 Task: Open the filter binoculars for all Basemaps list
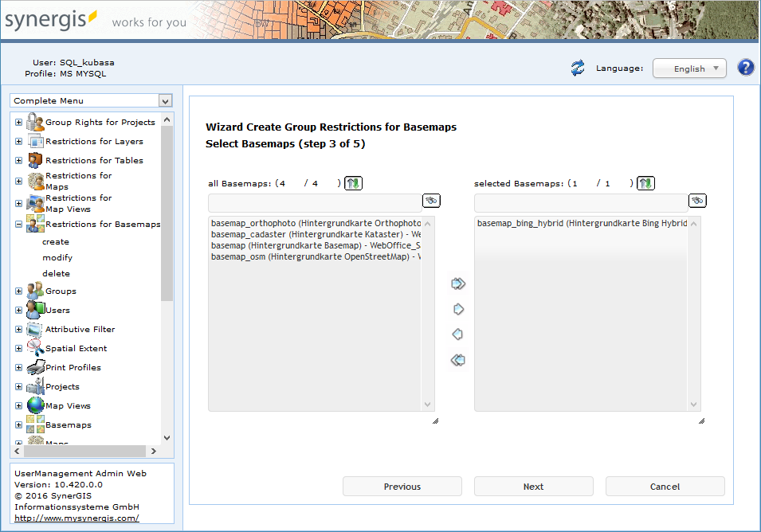tap(430, 200)
